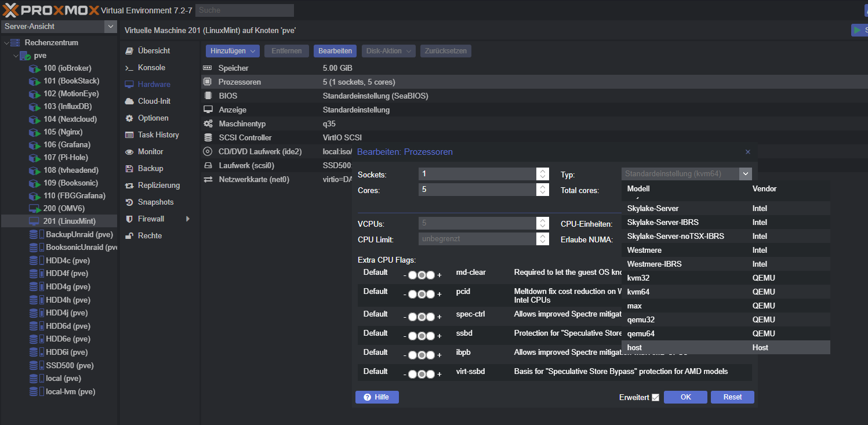The height and width of the screenshot is (425, 868).
Task: Click the BIOS chip icon
Action: pos(208,96)
